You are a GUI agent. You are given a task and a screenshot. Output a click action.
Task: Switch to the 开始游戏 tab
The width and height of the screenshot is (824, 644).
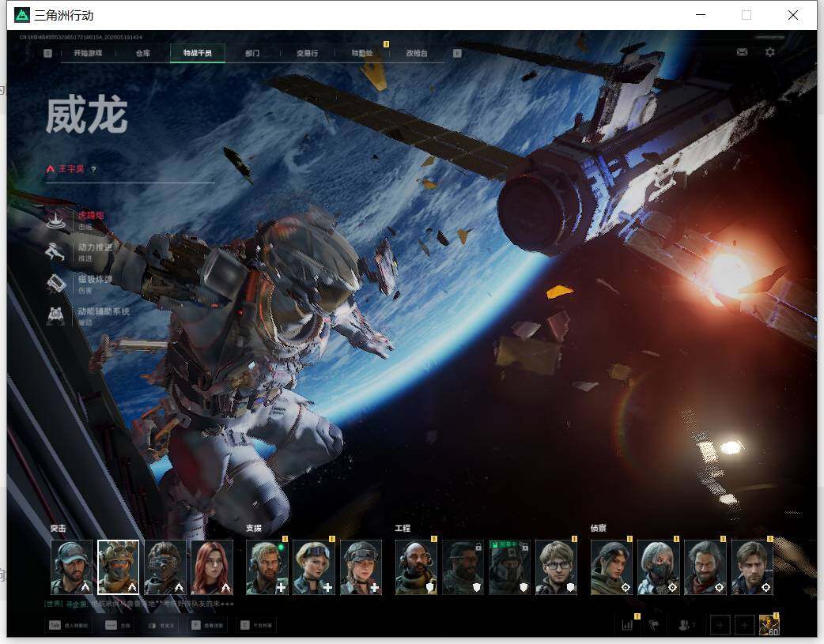[88, 53]
